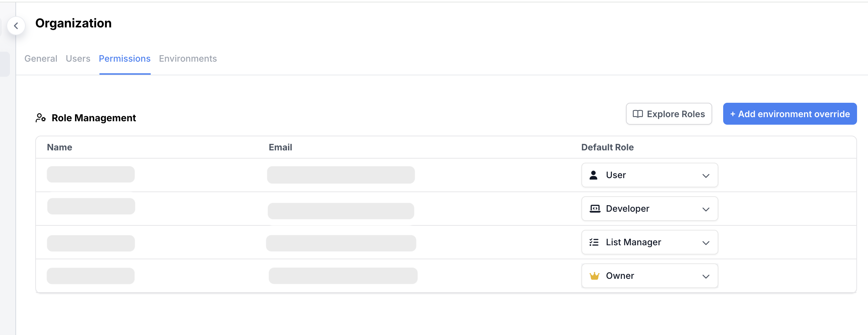Click the back arrow near Organization
The image size is (868, 335).
[16, 26]
